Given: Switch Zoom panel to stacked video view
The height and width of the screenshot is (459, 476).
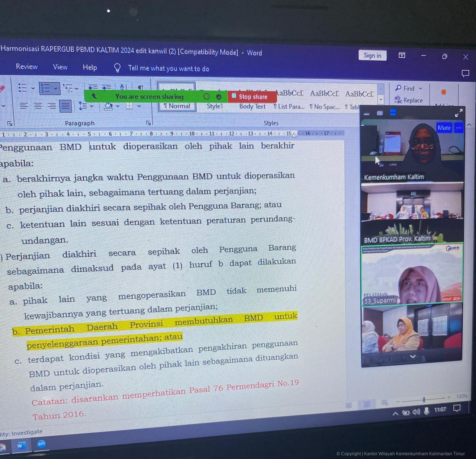Looking at the screenshot, I should [x=393, y=112].
